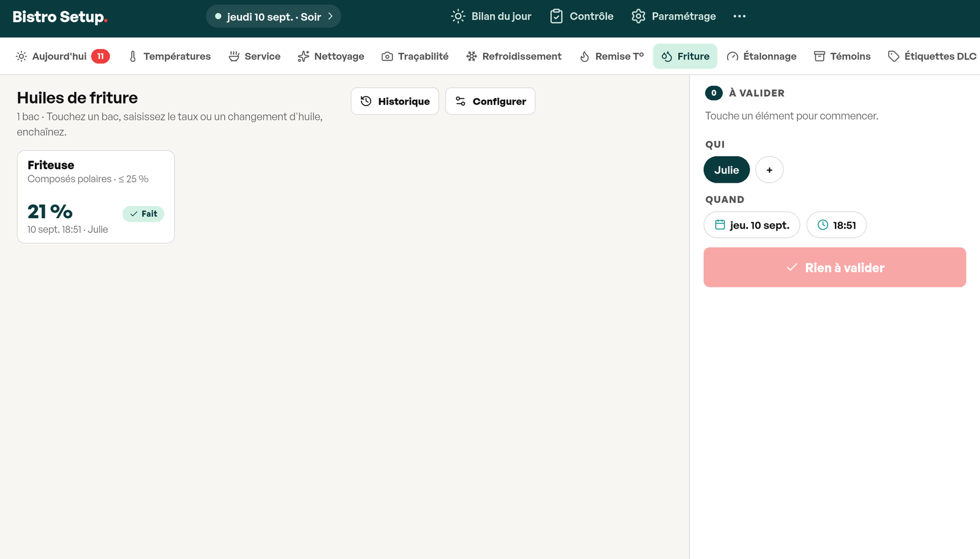Click the flame icon on Remise T°
Screen dimensions: 980x559
[x=585, y=56]
